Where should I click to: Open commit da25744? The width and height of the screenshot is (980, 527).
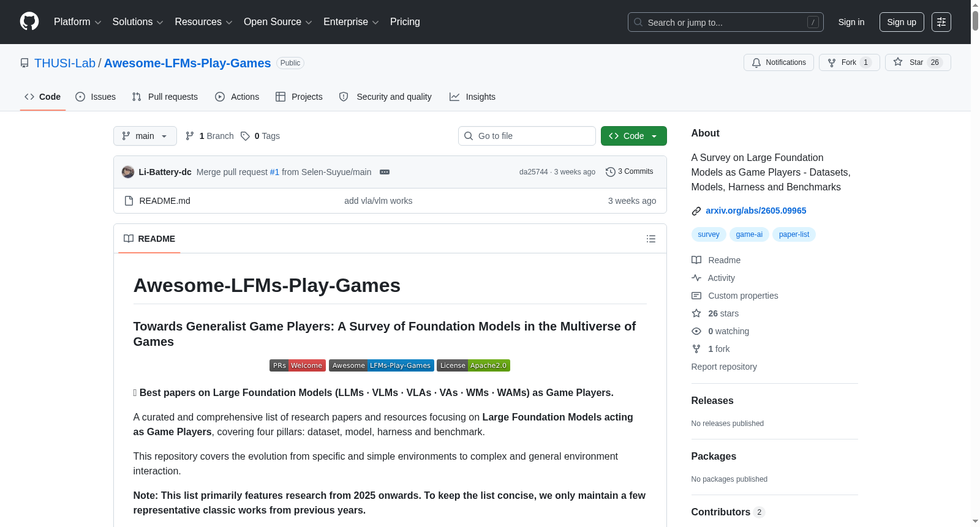tap(533, 172)
